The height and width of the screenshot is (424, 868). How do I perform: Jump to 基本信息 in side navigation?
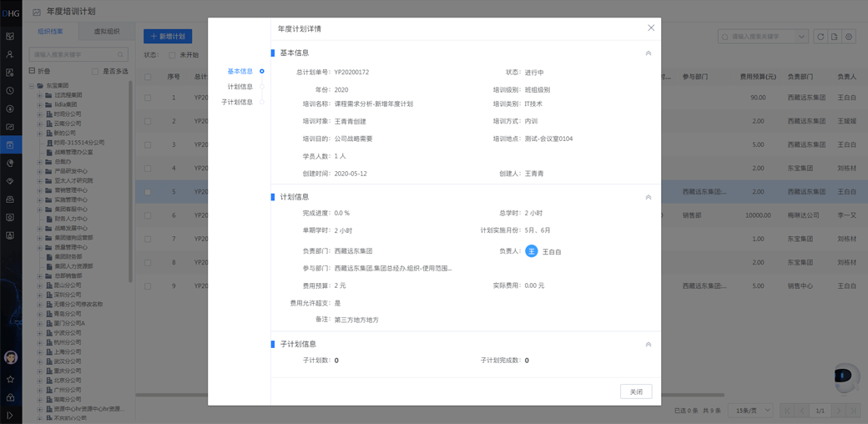point(240,72)
